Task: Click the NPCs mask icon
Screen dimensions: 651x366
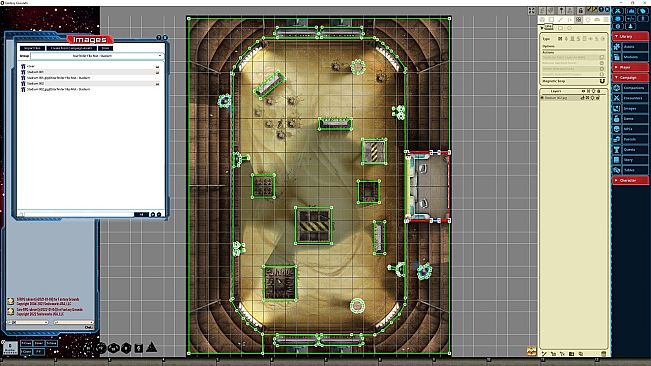Action: (x=617, y=129)
